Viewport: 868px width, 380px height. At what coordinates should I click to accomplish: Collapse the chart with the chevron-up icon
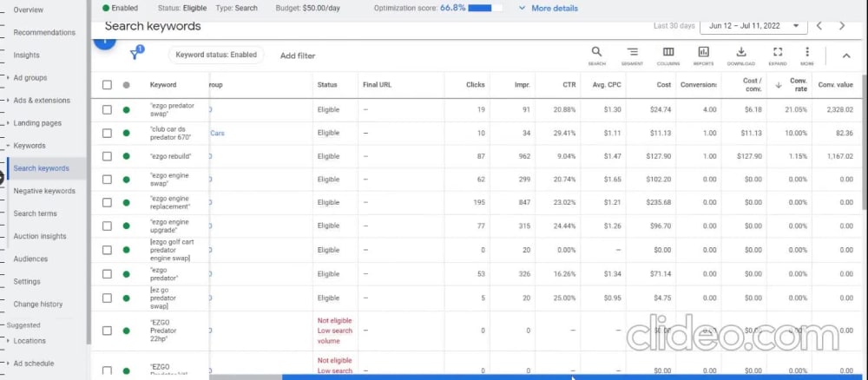coord(845,56)
